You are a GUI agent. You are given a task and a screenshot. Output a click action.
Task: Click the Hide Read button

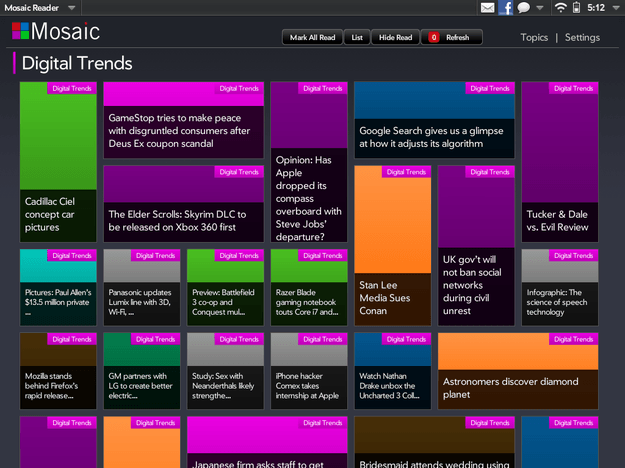[x=395, y=37]
